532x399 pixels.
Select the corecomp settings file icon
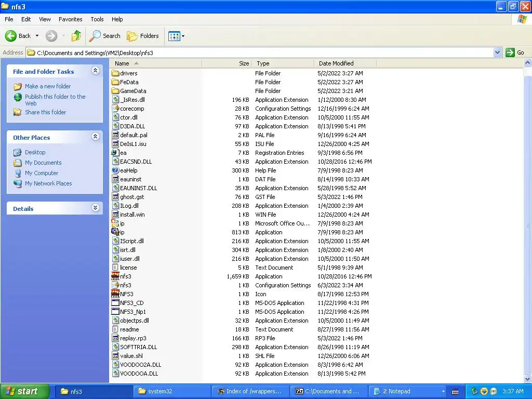coord(115,108)
